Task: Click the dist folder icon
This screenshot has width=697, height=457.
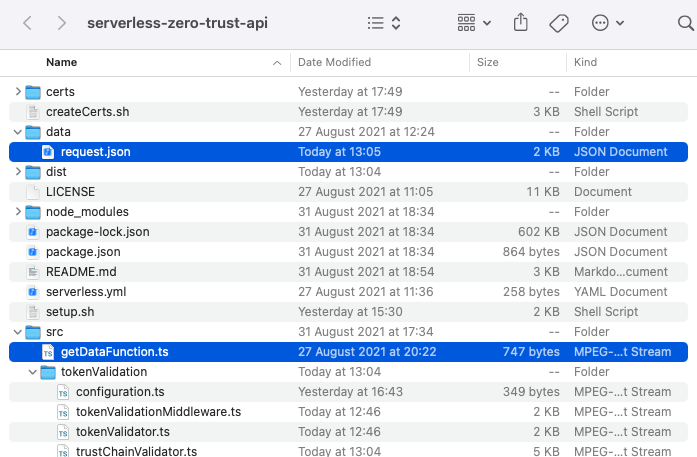Action: (x=33, y=172)
